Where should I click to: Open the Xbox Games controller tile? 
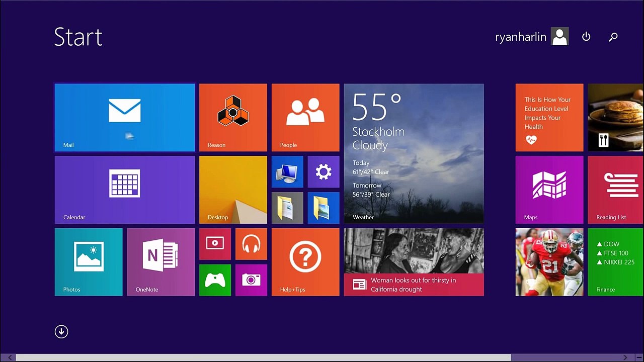click(215, 280)
